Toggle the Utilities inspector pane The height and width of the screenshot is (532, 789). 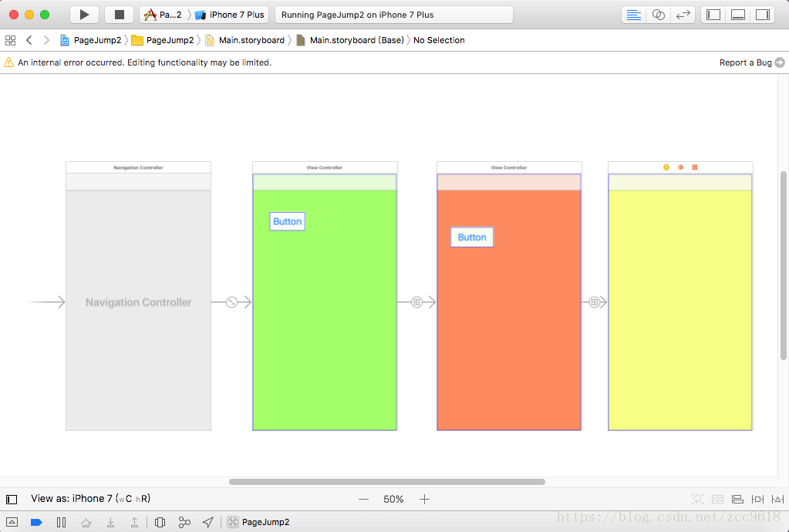point(763,15)
